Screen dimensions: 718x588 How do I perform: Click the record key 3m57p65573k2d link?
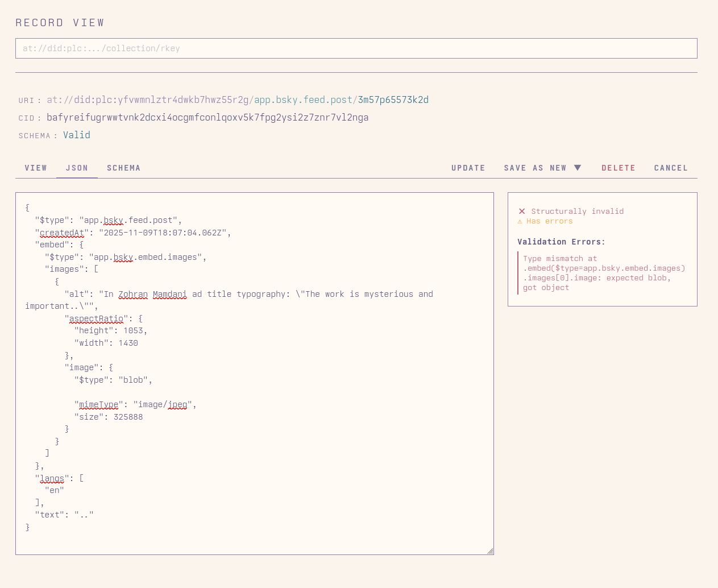tap(393, 99)
